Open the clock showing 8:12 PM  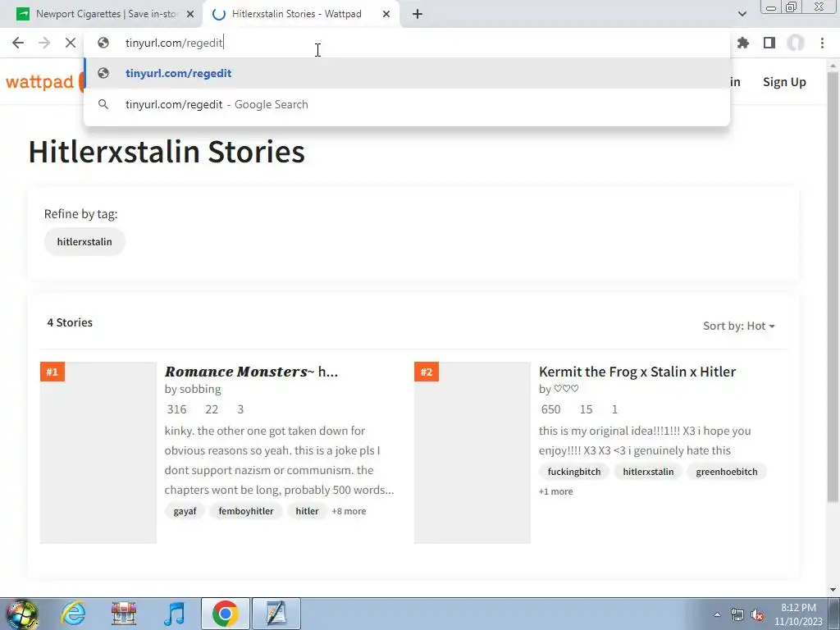coord(798,614)
